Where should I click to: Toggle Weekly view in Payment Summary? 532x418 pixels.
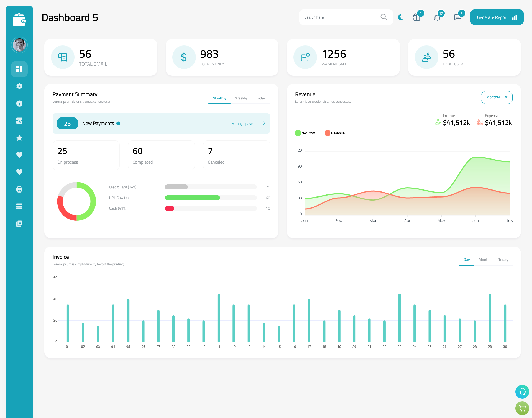point(241,98)
